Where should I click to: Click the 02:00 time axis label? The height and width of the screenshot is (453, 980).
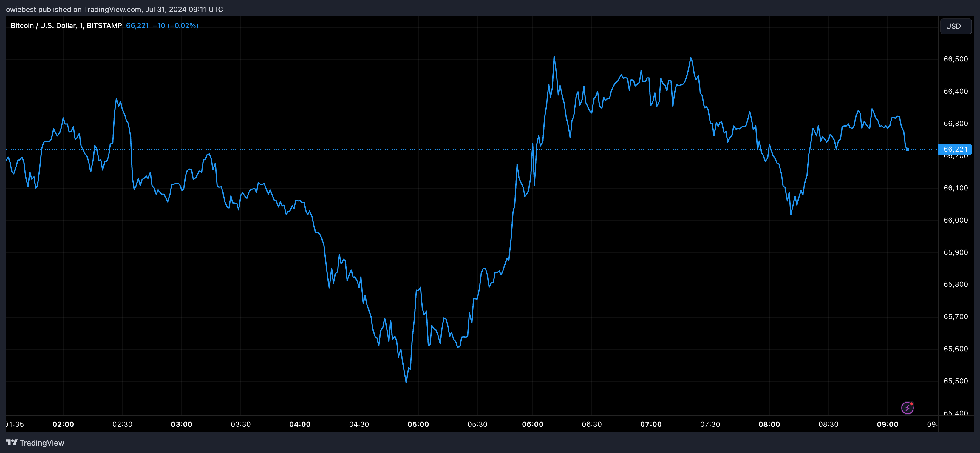tap(63, 424)
